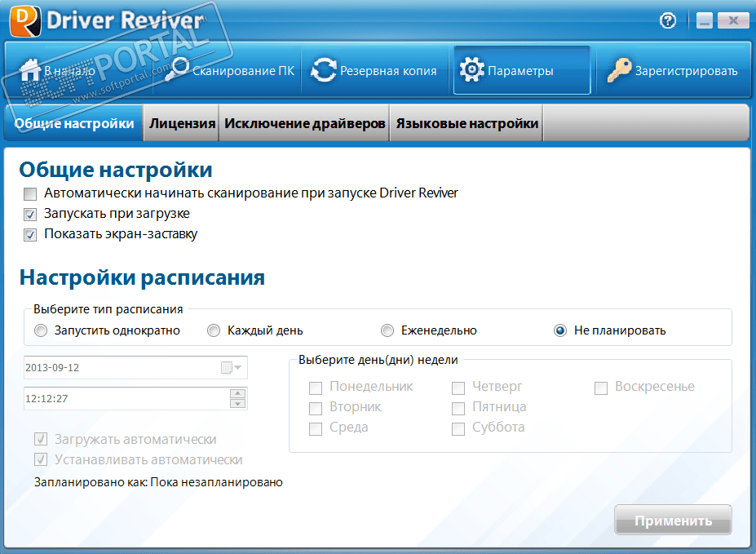Check Суббота checkbox
Viewport: 756px width, 554px height.
click(x=458, y=429)
